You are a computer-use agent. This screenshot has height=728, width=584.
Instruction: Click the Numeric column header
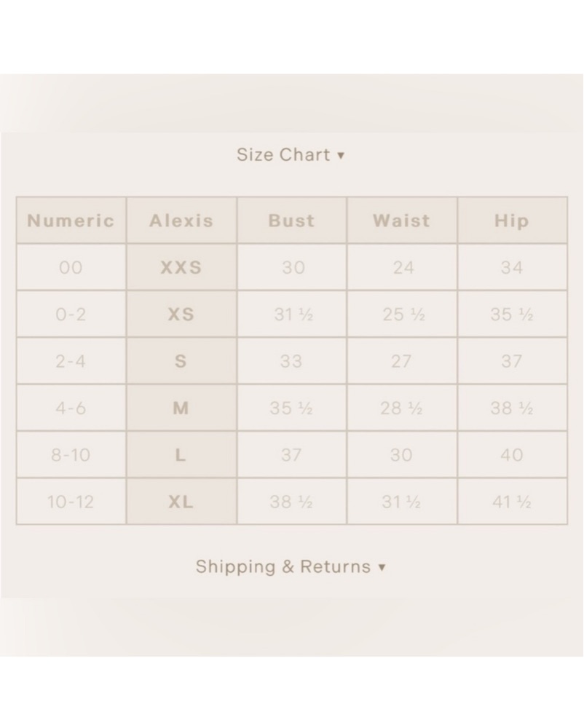coord(71,221)
